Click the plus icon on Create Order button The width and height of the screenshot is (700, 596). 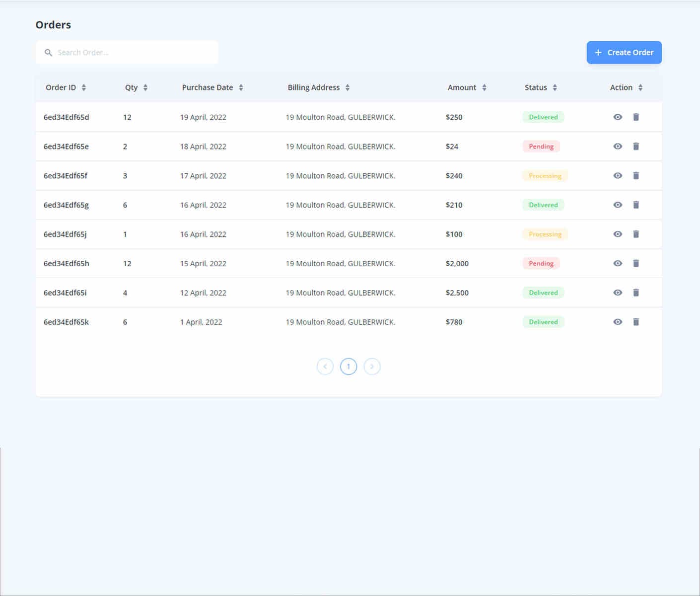point(598,52)
